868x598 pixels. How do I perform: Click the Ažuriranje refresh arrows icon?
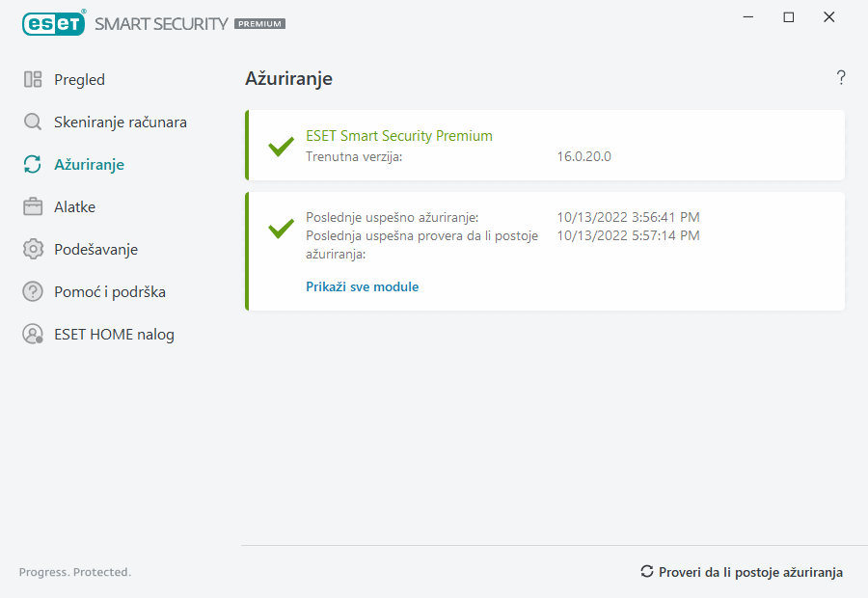(33, 165)
